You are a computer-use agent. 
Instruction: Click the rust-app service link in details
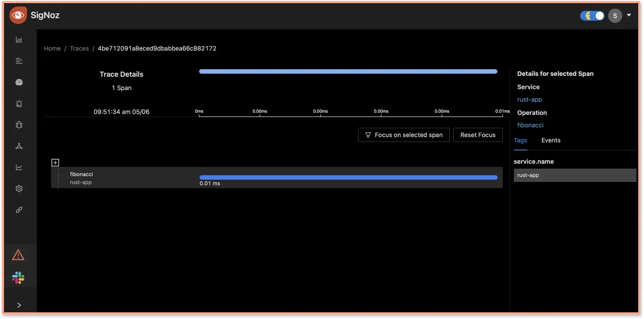(x=530, y=99)
